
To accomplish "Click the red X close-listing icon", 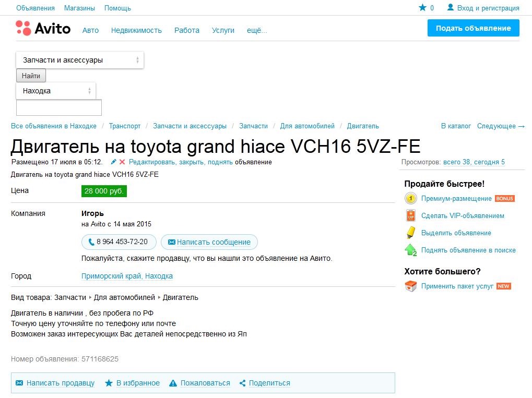I will click(x=122, y=162).
